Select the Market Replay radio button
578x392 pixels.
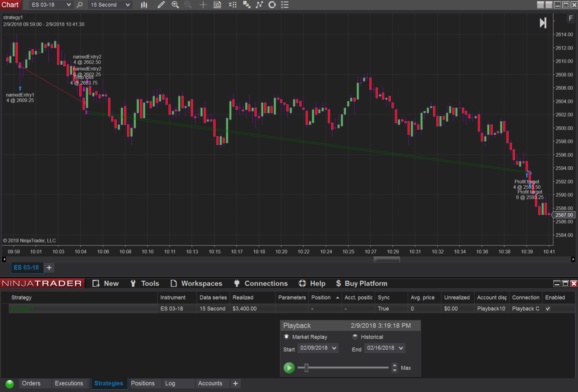coord(286,337)
